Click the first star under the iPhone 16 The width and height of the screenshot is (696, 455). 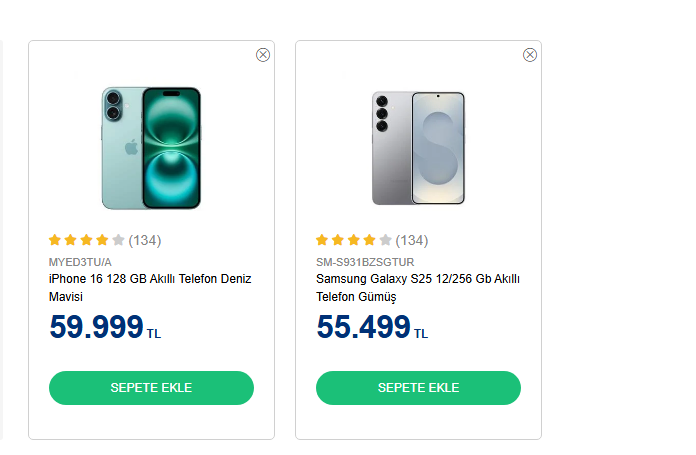point(55,240)
